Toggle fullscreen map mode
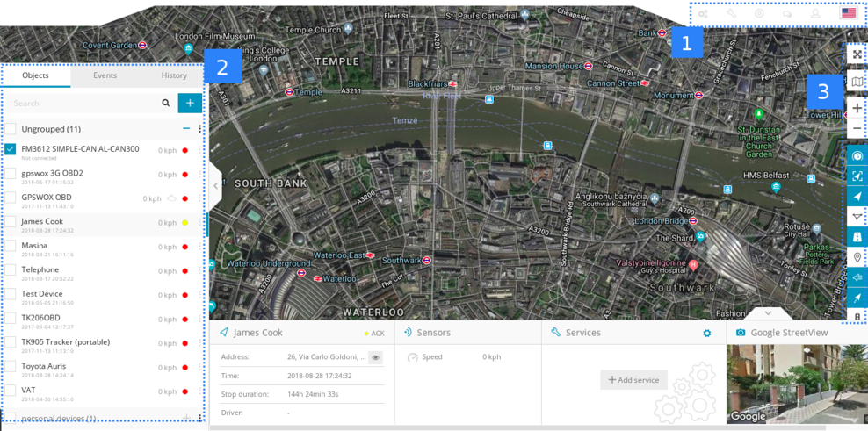 [857, 54]
